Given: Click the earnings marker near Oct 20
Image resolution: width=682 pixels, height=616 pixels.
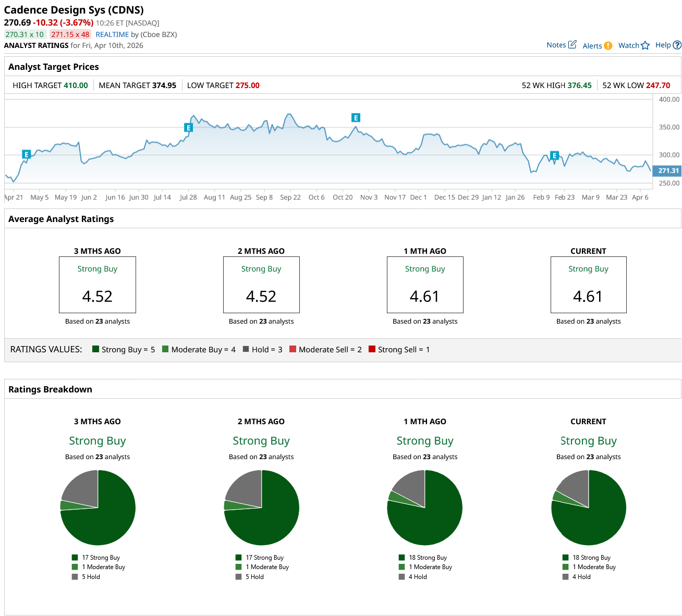Looking at the screenshot, I should (356, 118).
